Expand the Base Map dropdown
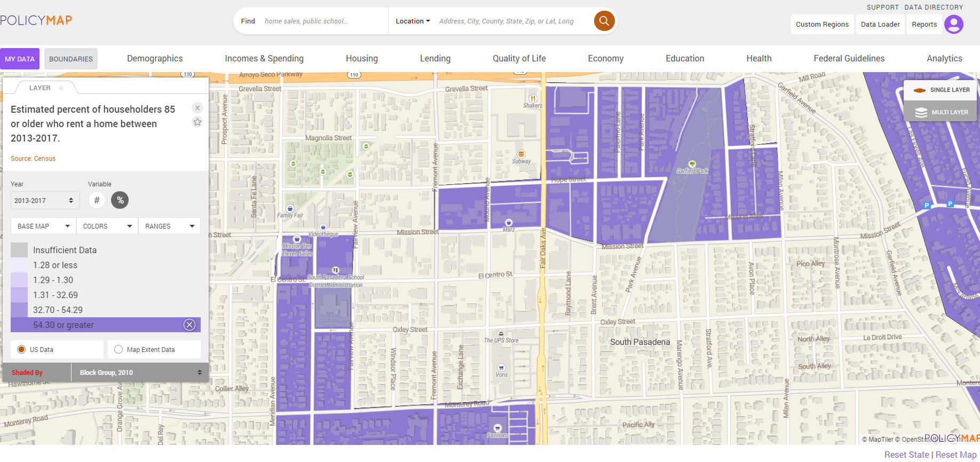This screenshot has width=980, height=462. 43,226
